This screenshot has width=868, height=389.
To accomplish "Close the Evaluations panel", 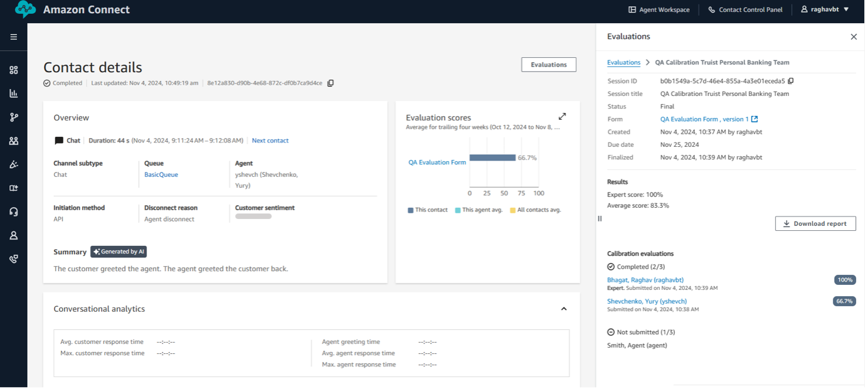I will (x=854, y=37).
